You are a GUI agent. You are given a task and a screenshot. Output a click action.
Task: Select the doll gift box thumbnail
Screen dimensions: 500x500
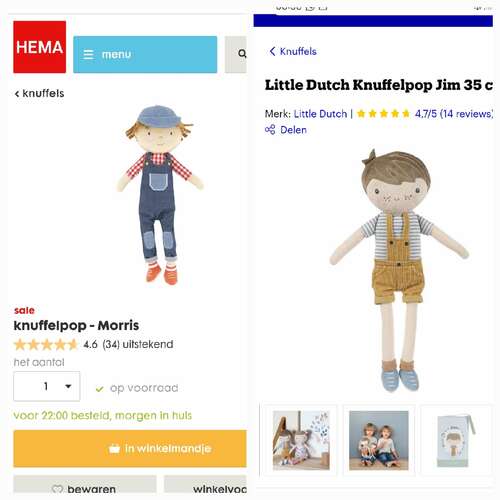[457, 440]
